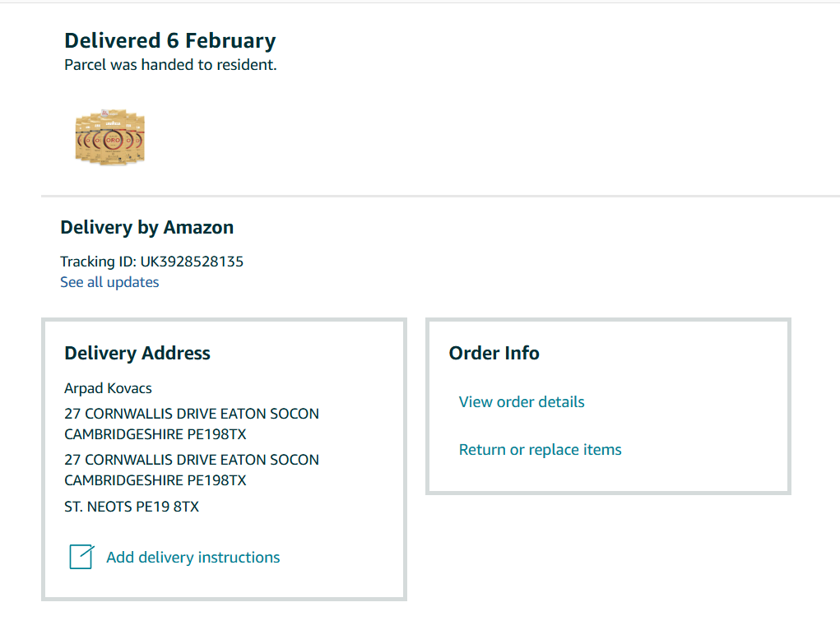840x644 pixels.
Task: Click the ST. NEOTS PE19 8TX line
Action: click(x=132, y=507)
